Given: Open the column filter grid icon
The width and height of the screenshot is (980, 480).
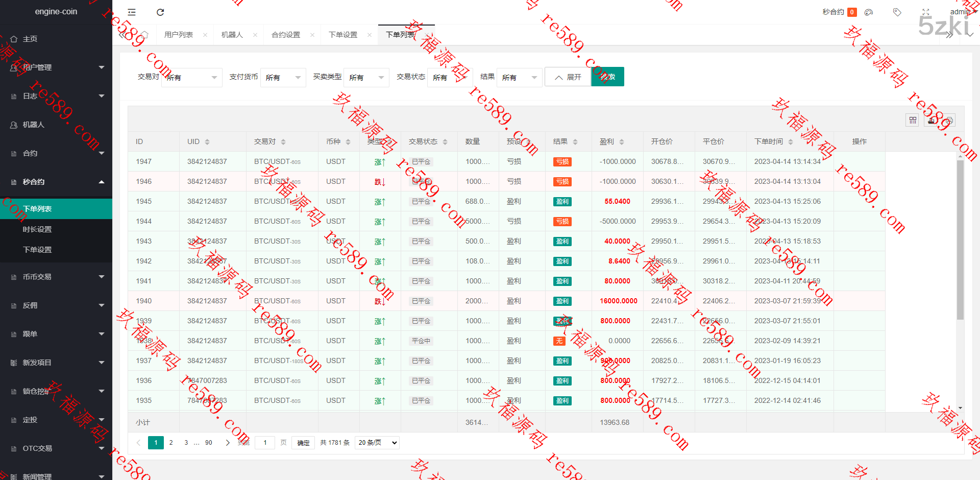Looking at the screenshot, I should [x=913, y=121].
